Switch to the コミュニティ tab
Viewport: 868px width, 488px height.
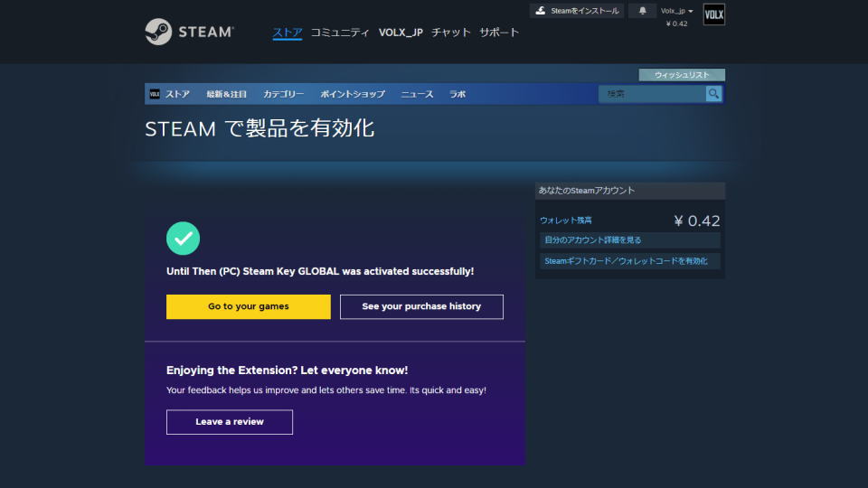(x=340, y=33)
